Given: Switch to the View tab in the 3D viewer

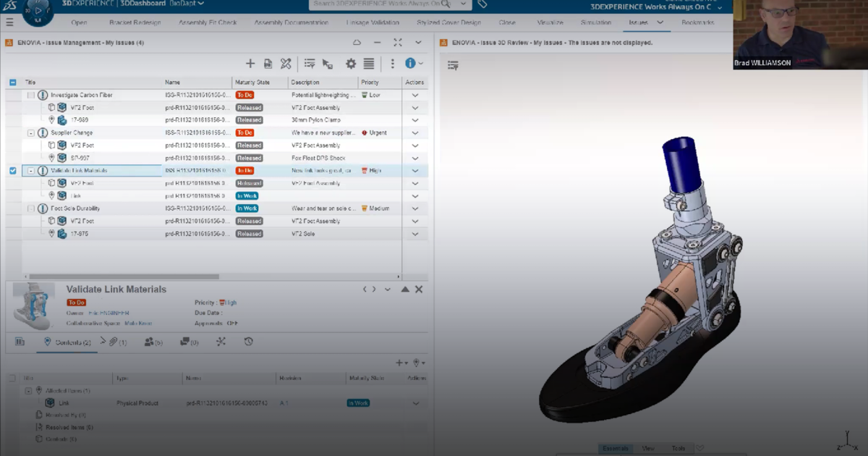Looking at the screenshot, I should point(650,448).
